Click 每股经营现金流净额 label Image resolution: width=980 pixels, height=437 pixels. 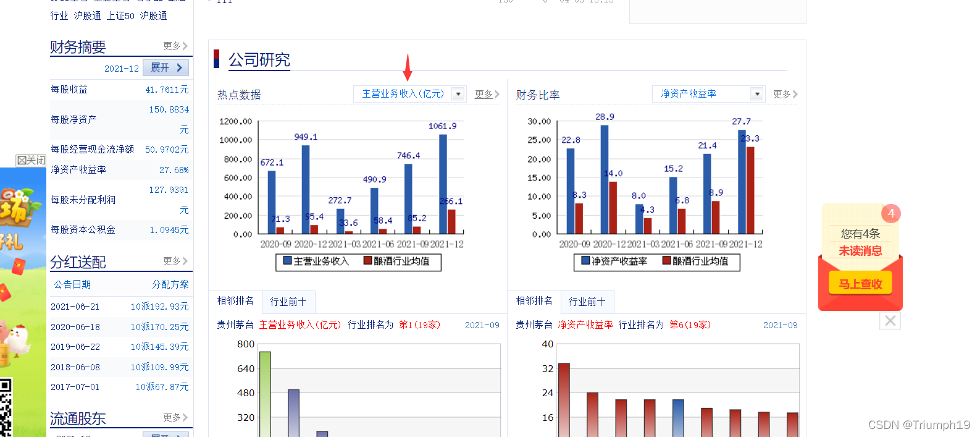92,150
